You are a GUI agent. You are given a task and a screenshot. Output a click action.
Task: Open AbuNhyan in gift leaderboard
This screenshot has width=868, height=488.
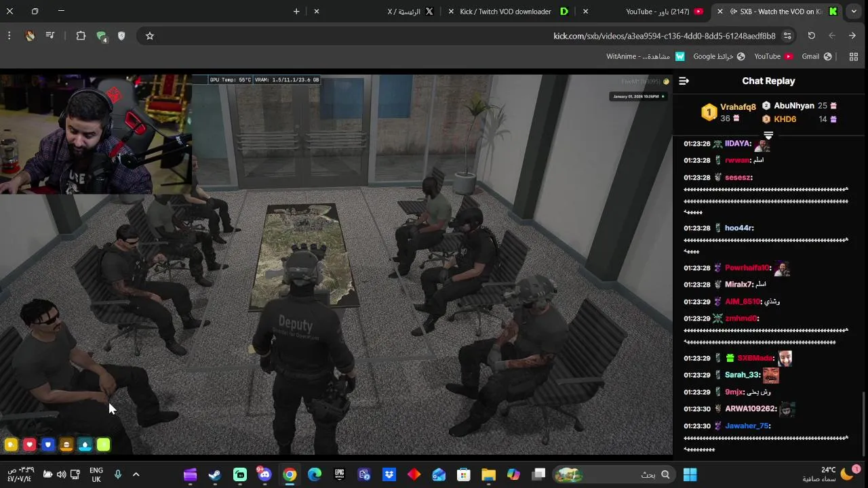pyautogui.click(x=793, y=106)
